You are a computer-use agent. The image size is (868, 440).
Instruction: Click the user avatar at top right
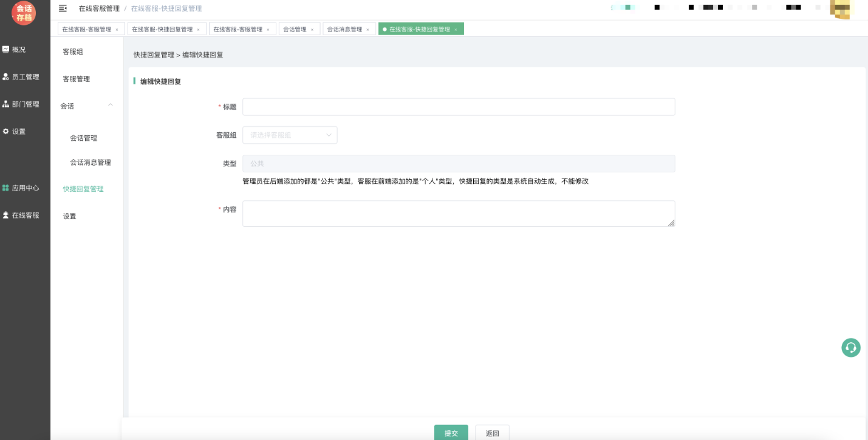[x=842, y=9]
